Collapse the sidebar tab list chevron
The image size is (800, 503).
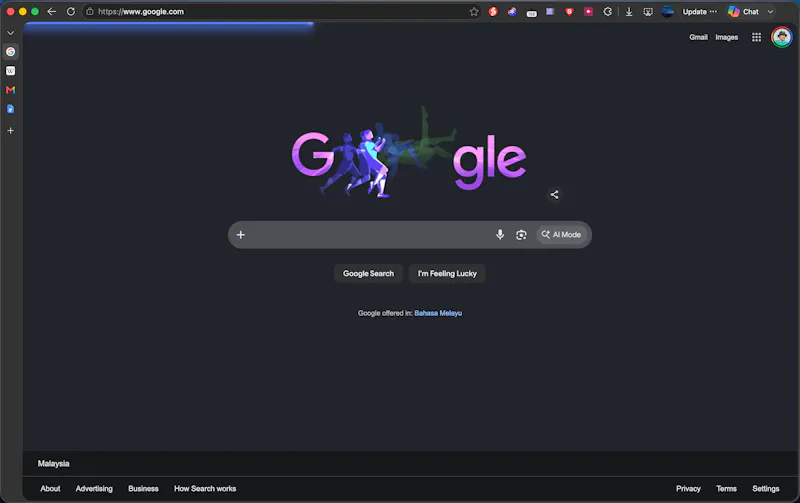(x=10, y=33)
